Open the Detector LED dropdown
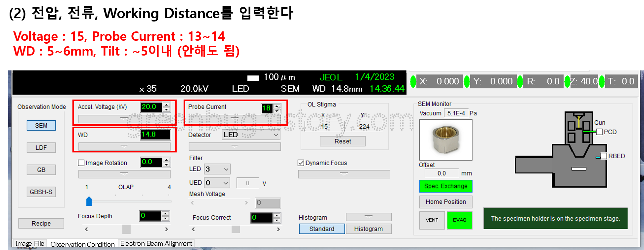 (251, 135)
